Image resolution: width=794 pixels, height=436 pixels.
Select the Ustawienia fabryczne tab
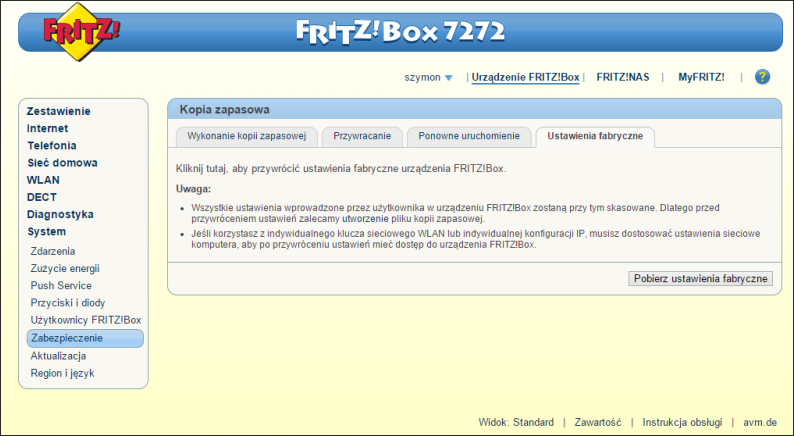tap(595, 136)
